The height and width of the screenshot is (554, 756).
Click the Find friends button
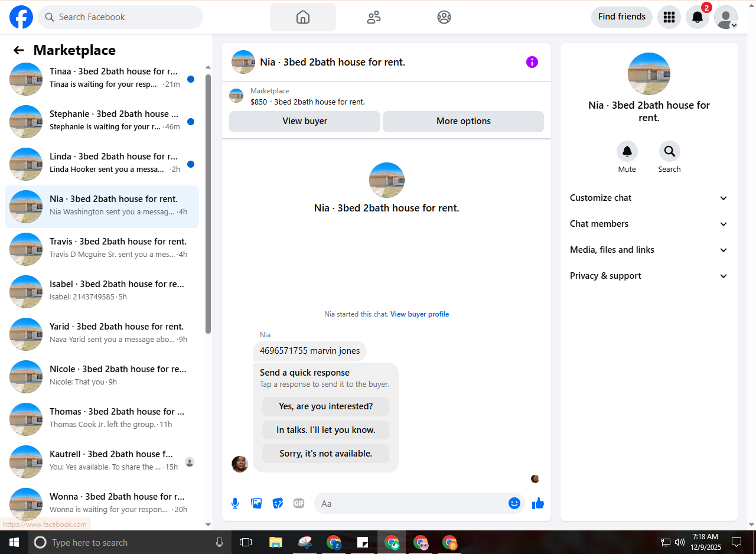pos(622,17)
